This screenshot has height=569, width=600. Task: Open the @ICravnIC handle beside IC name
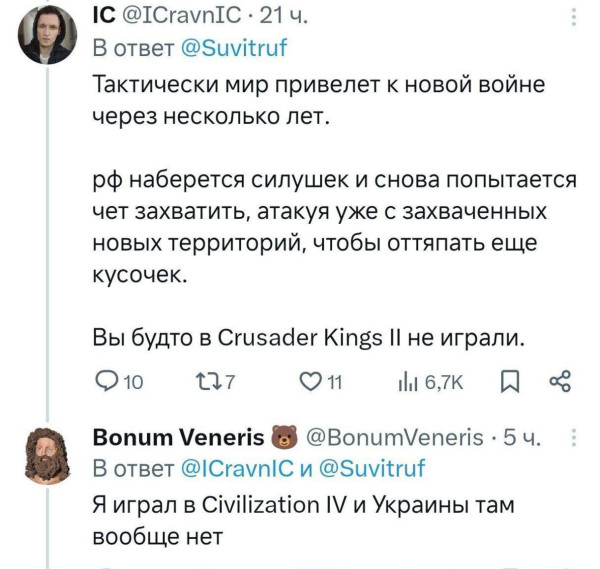(181, 16)
